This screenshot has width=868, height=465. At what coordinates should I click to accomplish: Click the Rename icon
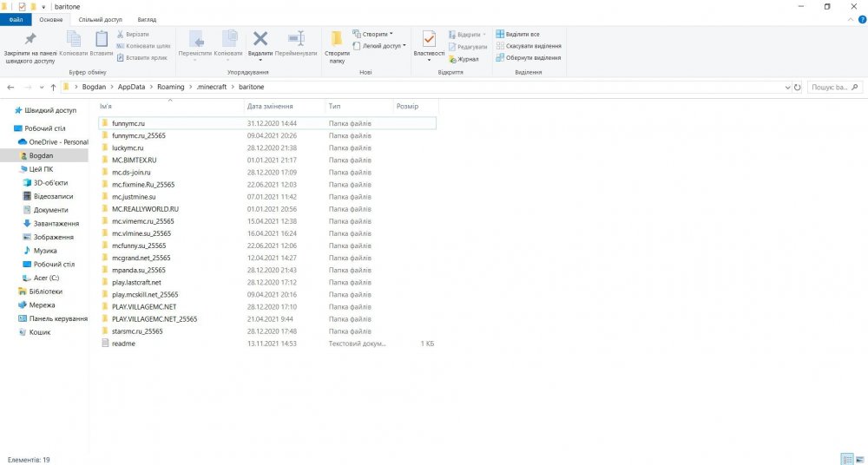coord(296,38)
